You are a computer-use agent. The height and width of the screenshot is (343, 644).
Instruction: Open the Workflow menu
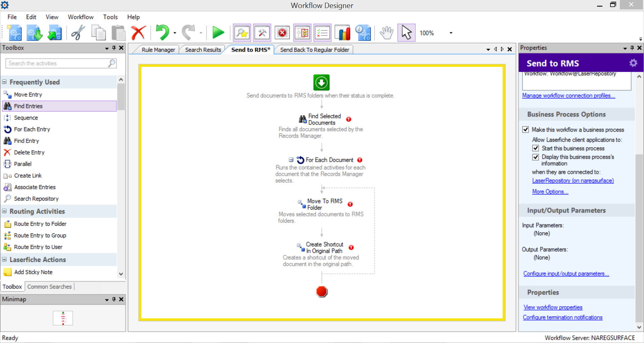(x=81, y=17)
